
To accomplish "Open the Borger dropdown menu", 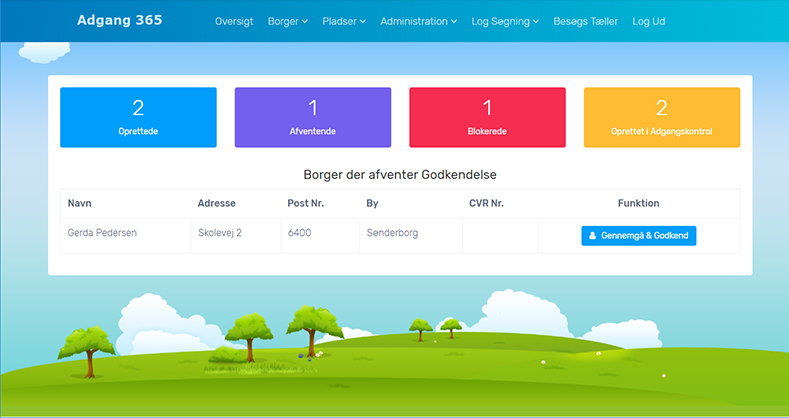I will coord(288,21).
